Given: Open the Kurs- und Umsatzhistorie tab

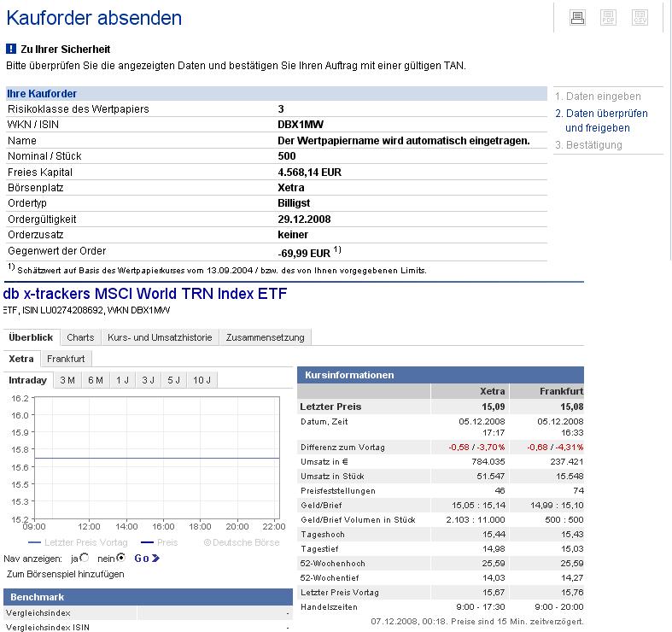Looking at the screenshot, I should [160, 337].
